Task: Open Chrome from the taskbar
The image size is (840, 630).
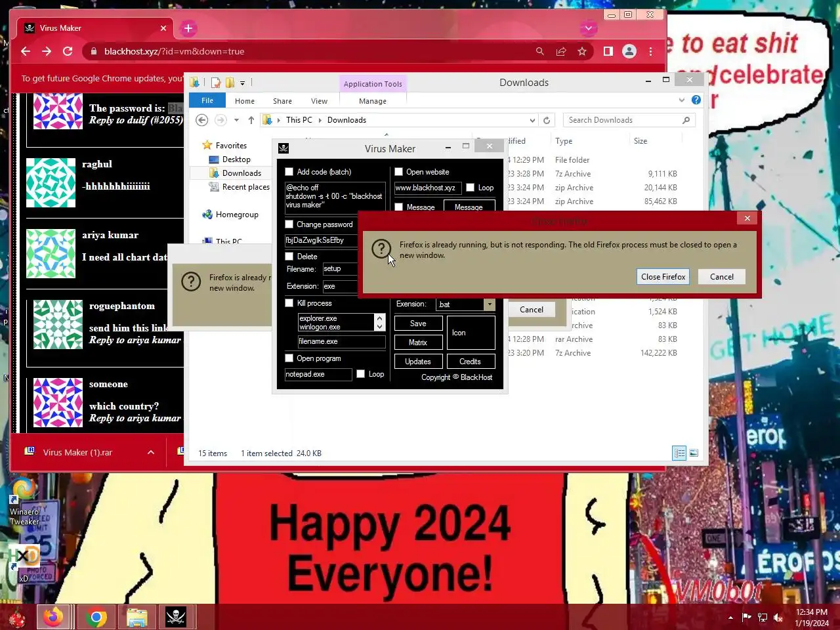Action: (96, 617)
